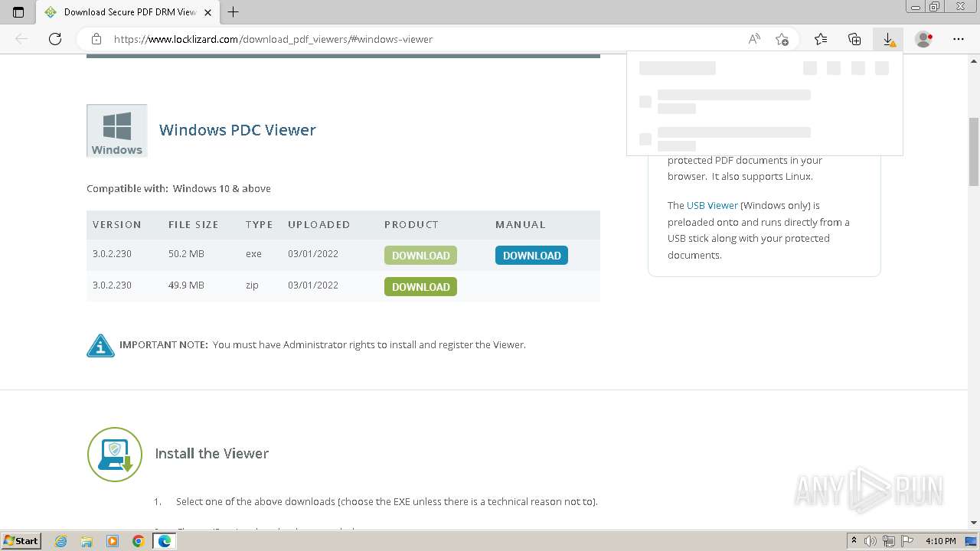Follow the USB Viewer link
Viewport: 980px width, 551px height.
712,205
